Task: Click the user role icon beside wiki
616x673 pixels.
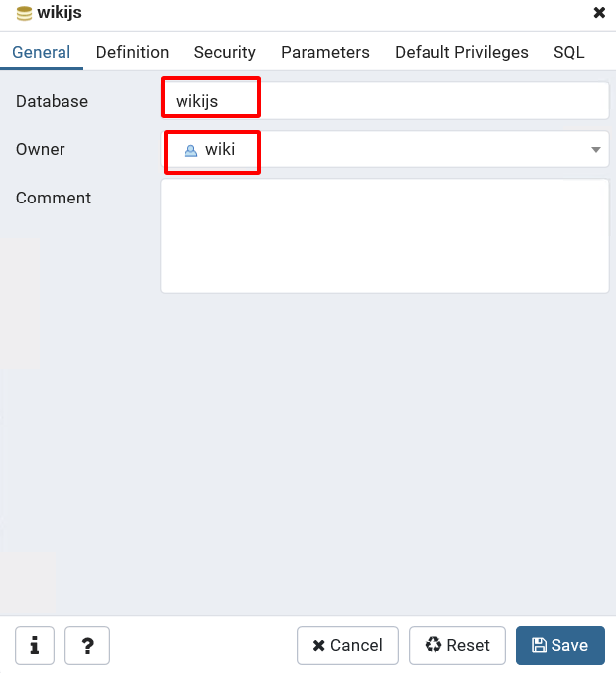Action: coord(191,150)
